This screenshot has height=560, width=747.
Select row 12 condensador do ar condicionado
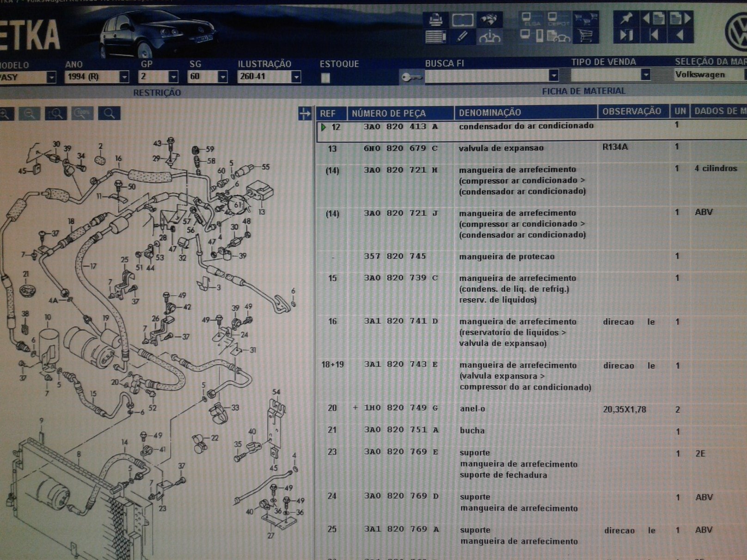(532, 131)
